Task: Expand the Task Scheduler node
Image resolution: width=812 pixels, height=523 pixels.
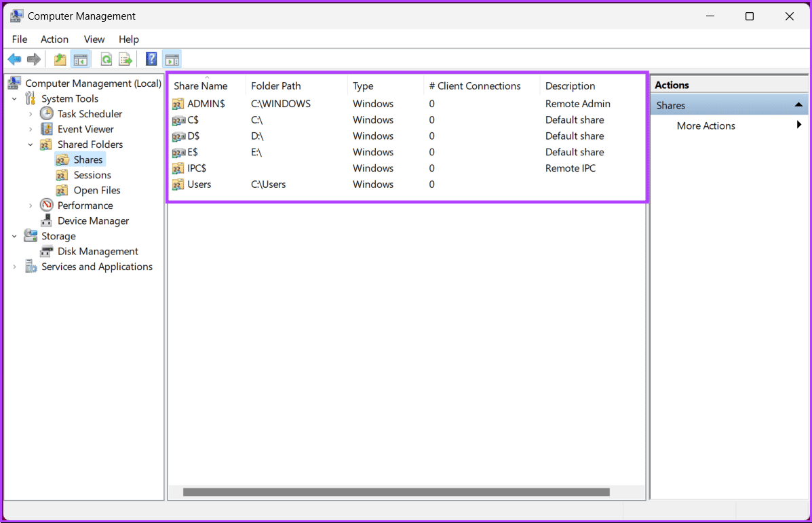Action: [x=31, y=114]
